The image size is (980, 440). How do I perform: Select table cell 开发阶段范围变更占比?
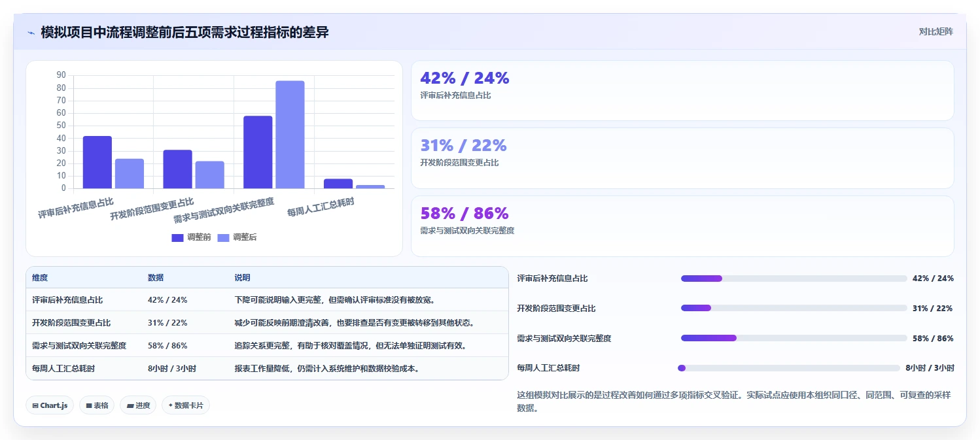71,323
